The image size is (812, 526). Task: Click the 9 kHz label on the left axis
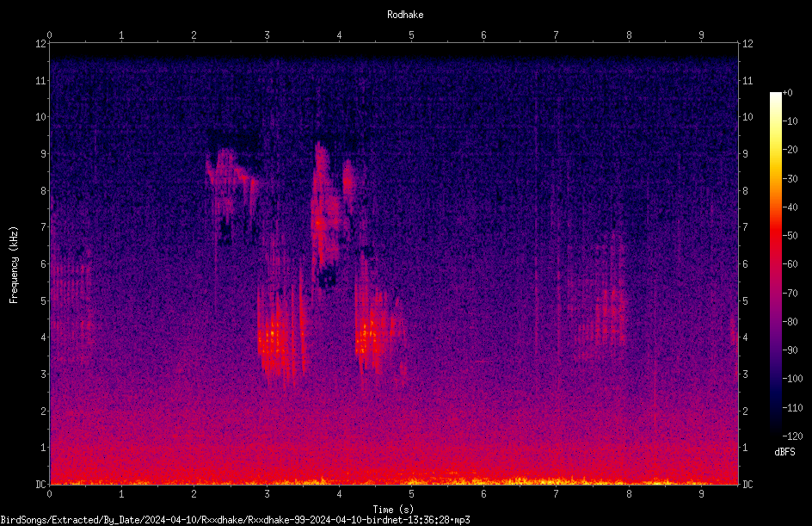tap(44, 153)
